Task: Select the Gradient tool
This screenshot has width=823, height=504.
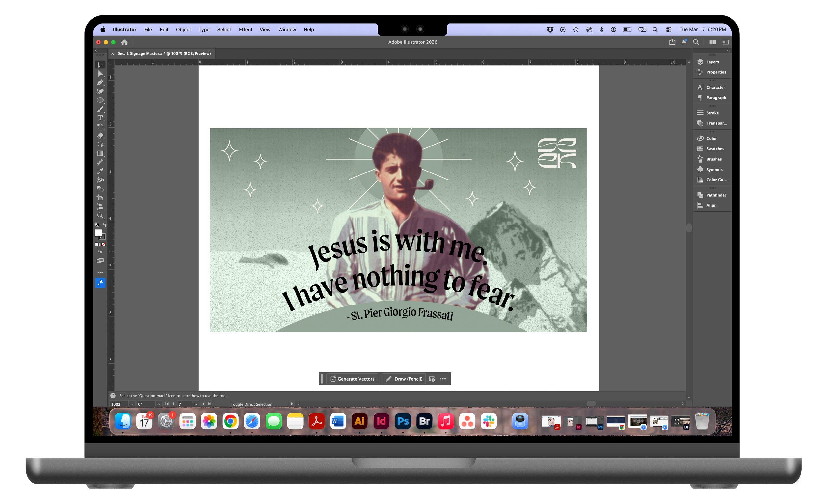Action: (100, 153)
